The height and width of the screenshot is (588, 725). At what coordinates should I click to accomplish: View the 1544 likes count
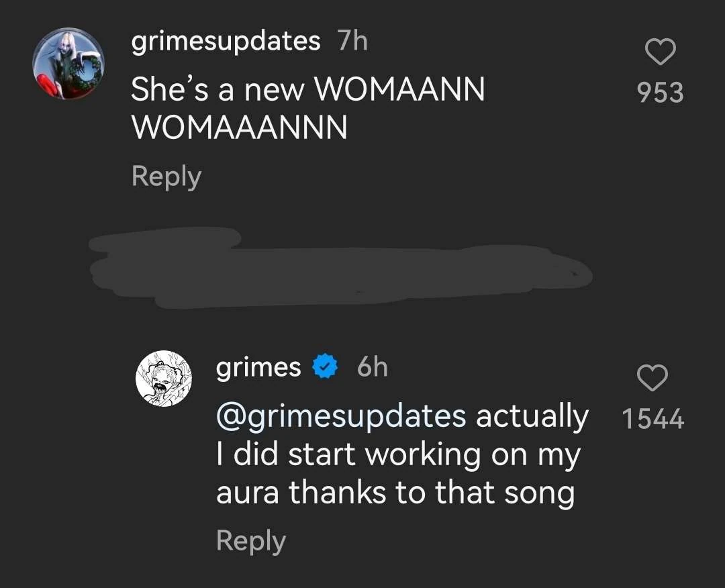tap(652, 420)
